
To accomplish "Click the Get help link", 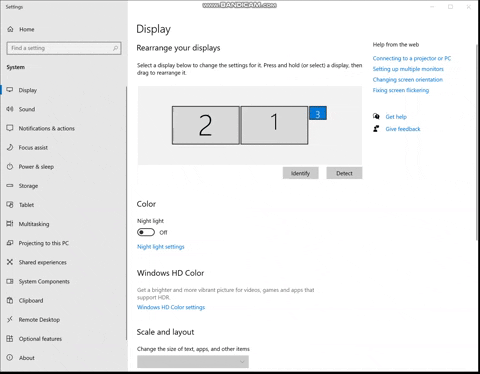I will click(396, 117).
